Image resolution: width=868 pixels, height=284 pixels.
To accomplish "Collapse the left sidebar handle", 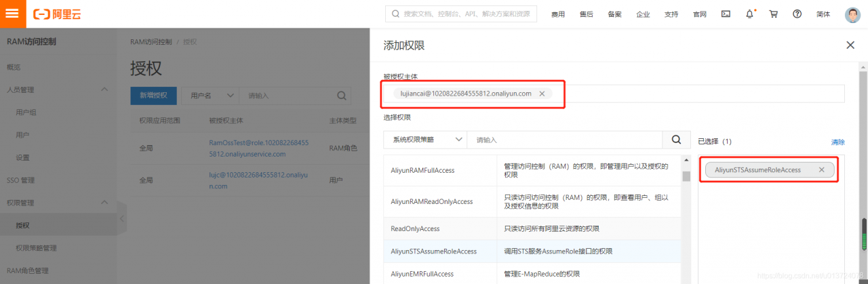I will pos(122,218).
